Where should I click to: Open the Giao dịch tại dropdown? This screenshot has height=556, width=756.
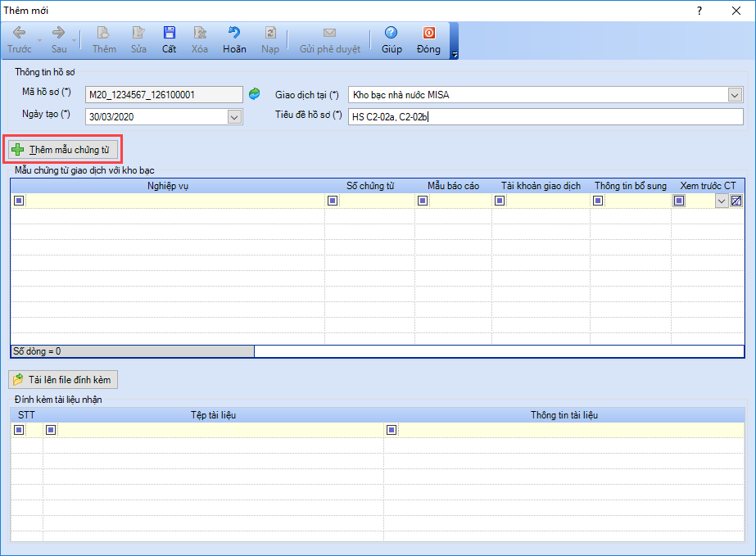tap(735, 95)
